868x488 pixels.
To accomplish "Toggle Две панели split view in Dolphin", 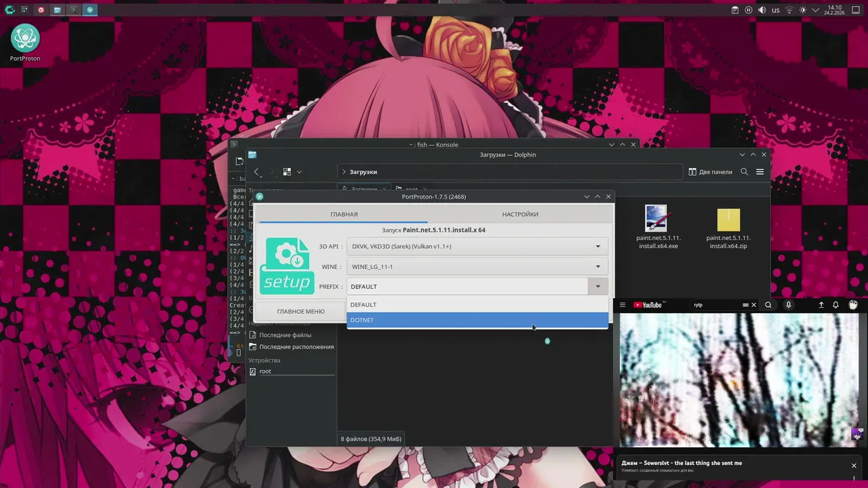I will coord(710,172).
